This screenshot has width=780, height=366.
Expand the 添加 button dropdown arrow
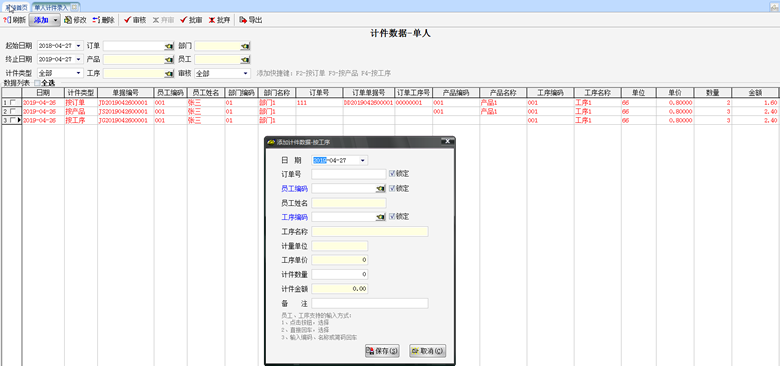click(x=55, y=20)
